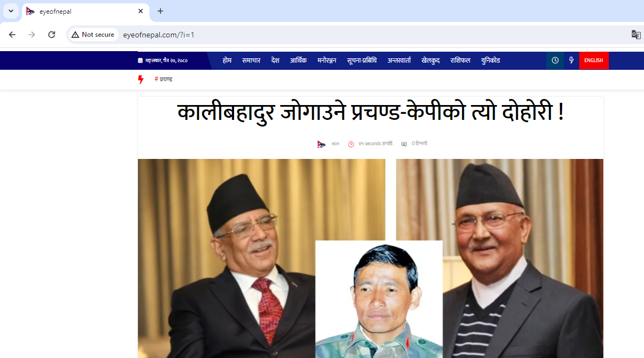Click the URL address field
Image resolution: width=644 pixels, height=358 pixels.
click(370, 35)
